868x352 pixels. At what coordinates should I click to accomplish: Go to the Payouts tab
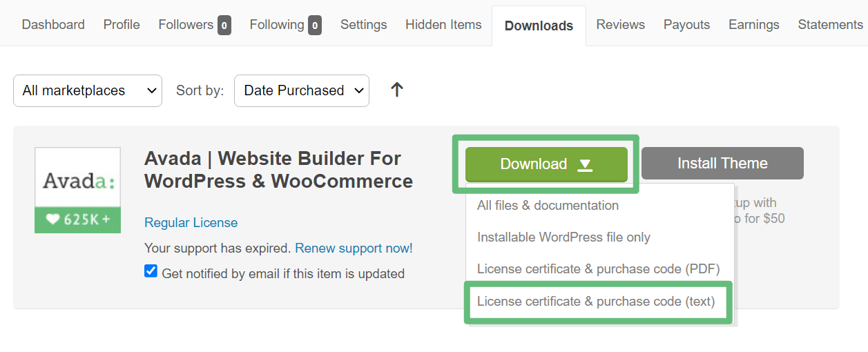(686, 25)
